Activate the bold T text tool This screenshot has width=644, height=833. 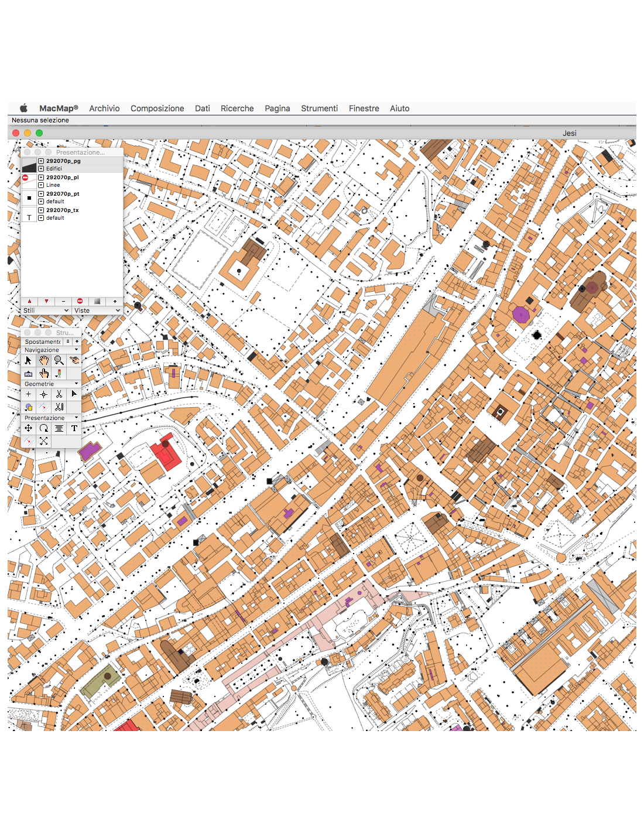(74, 428)
